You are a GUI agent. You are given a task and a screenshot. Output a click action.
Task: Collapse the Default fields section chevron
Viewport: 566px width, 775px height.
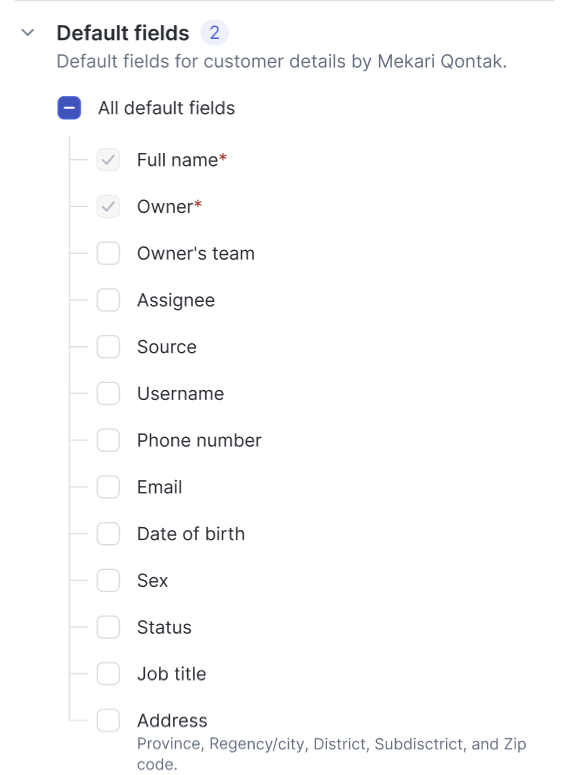[28, 33]
